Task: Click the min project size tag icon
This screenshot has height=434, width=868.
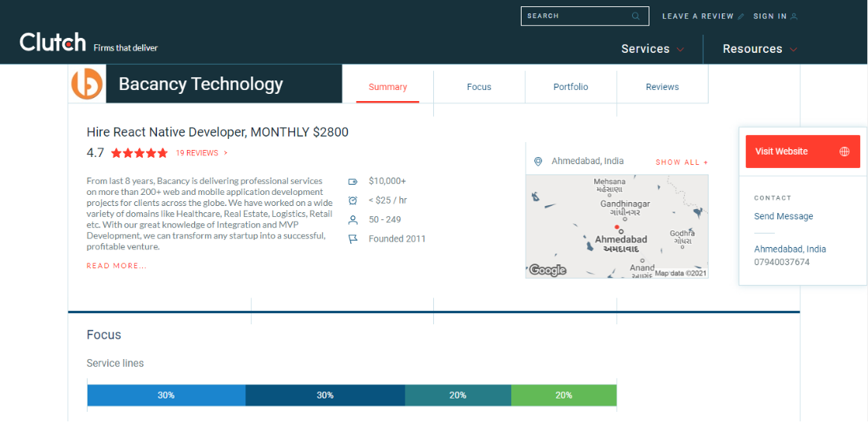Action: point(353,181)
